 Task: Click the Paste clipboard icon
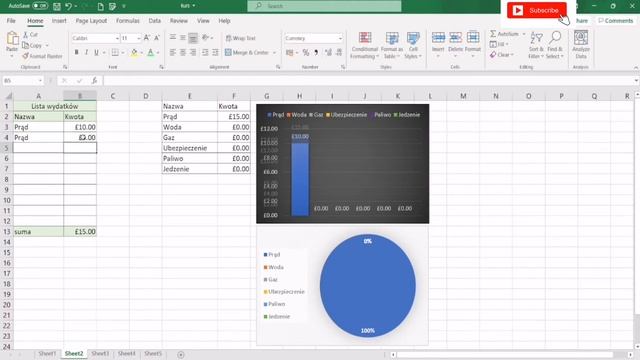[12, 39]
